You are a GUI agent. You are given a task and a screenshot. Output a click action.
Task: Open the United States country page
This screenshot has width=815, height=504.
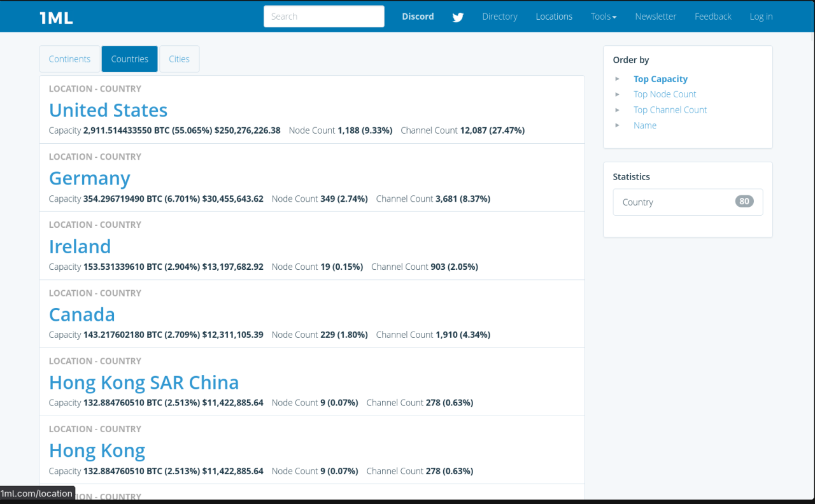click(108, 110)
